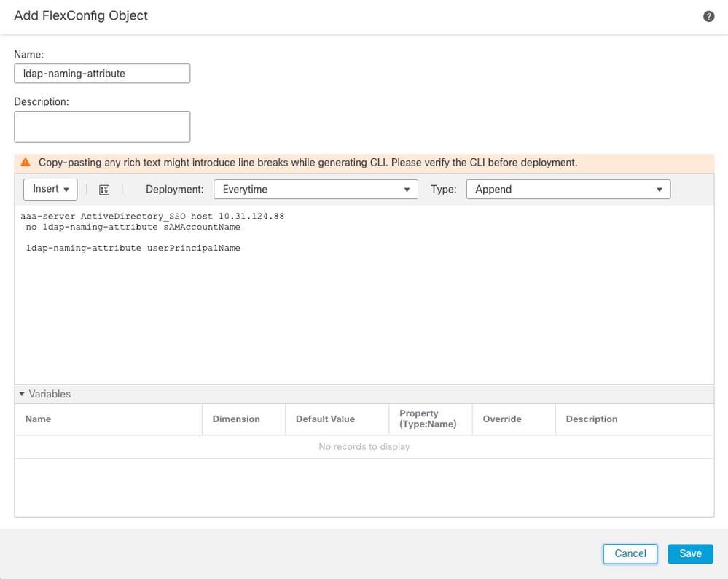
Task: Click the Default Value column header
Action: tap(326, 419)
